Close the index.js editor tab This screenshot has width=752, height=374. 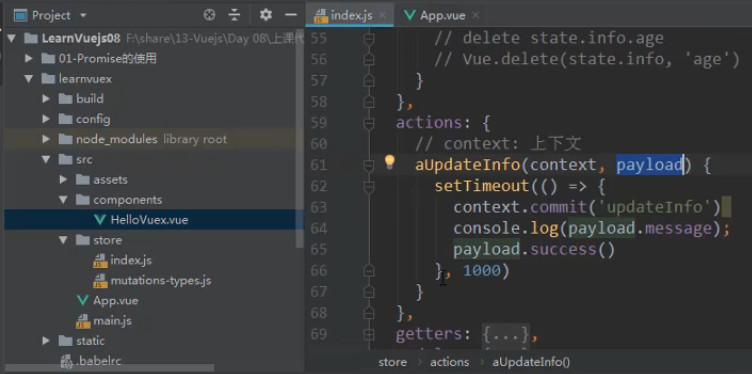(382, 15)
